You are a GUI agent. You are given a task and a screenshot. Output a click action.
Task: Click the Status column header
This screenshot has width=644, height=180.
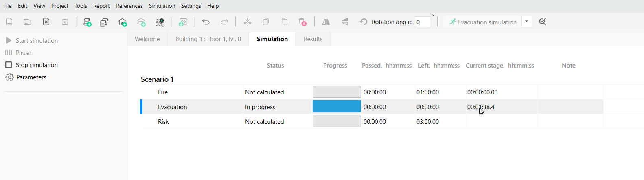click(x=276, y=65)
